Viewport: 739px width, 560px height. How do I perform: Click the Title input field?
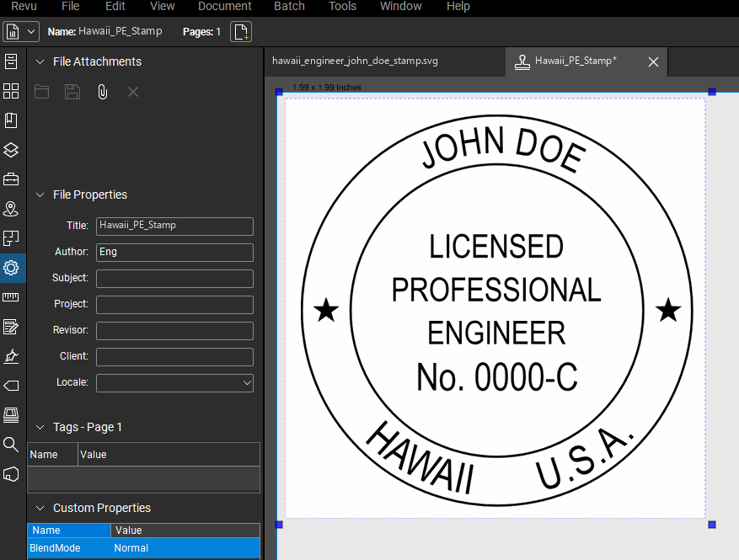pos(175,226)
